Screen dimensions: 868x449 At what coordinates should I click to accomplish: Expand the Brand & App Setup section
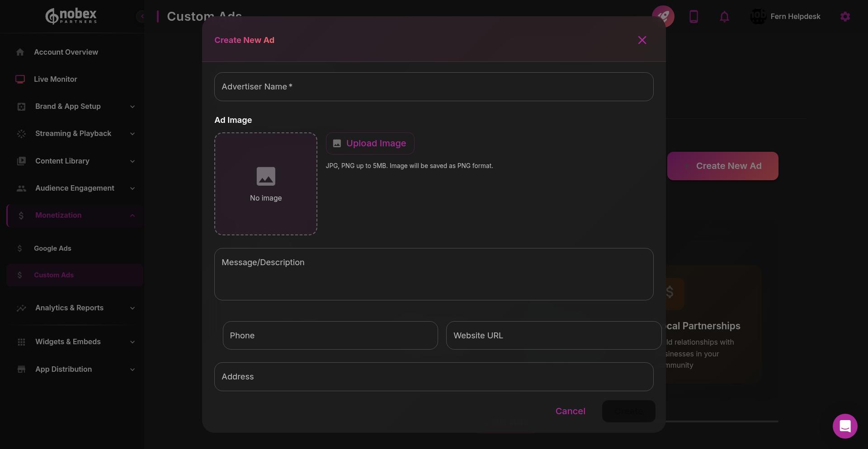pos(67,107)
